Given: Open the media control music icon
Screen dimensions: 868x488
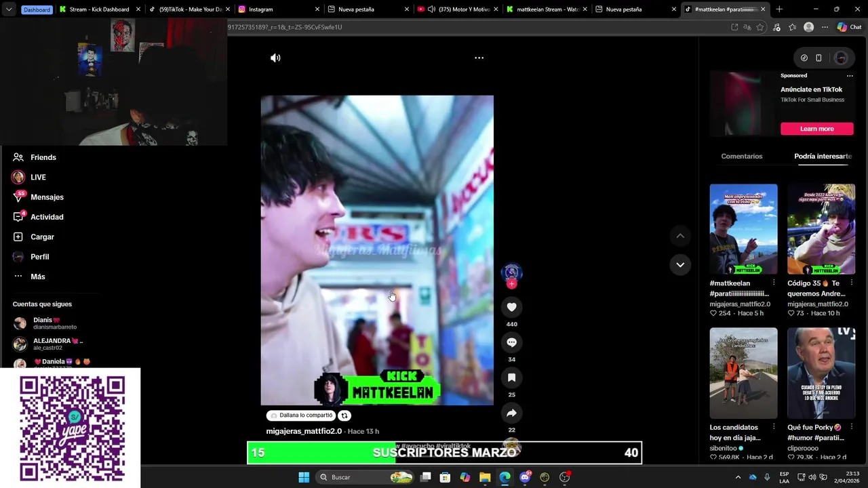Looking at the screenshot, I should (776, 27).
